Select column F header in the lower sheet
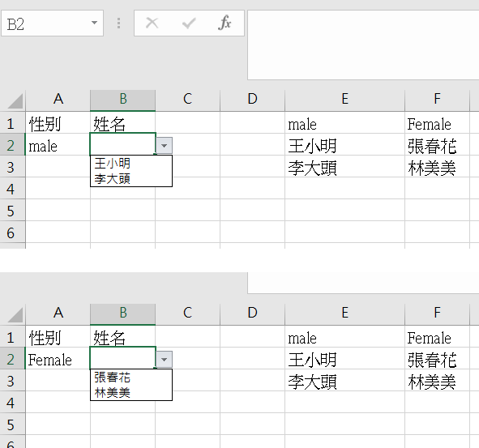Image resolution: width=479 pixels, height=448 pixels. tap(437, 313)
